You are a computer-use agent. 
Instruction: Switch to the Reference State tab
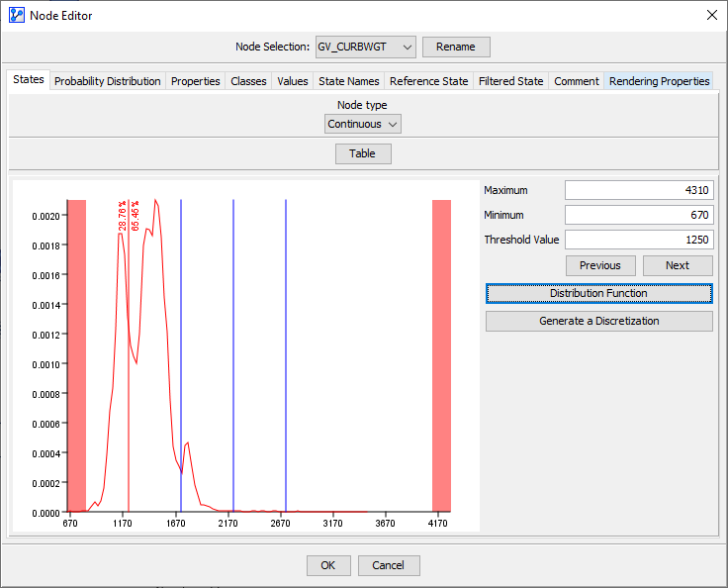click(428, 81)
